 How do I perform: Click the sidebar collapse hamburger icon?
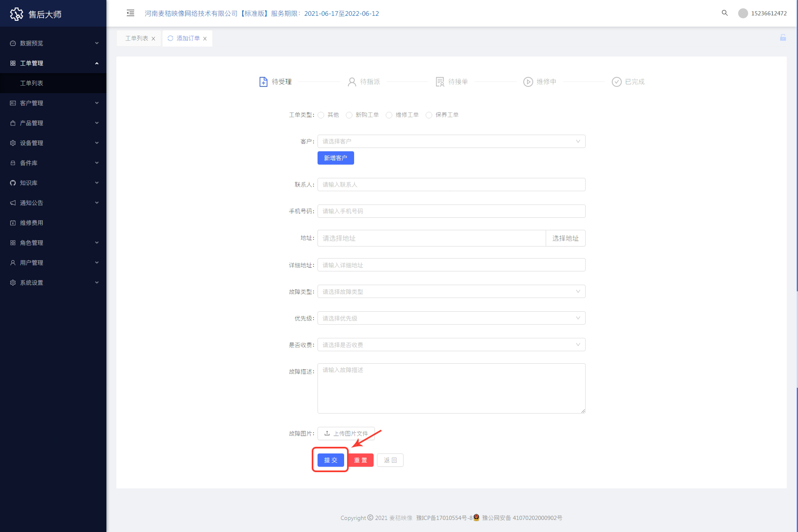pyautogui.click(x=131, y=13)
